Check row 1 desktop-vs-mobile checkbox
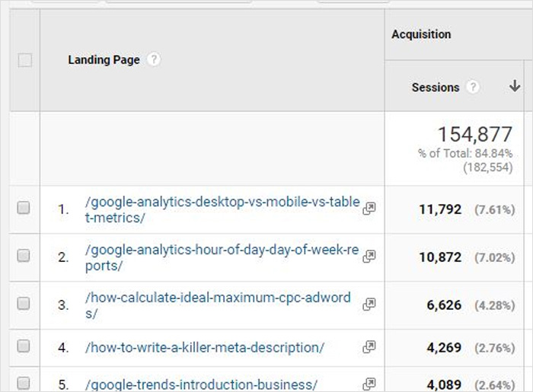Image resolution: width=533 pixels, height=392 pixels. [24, 208]
